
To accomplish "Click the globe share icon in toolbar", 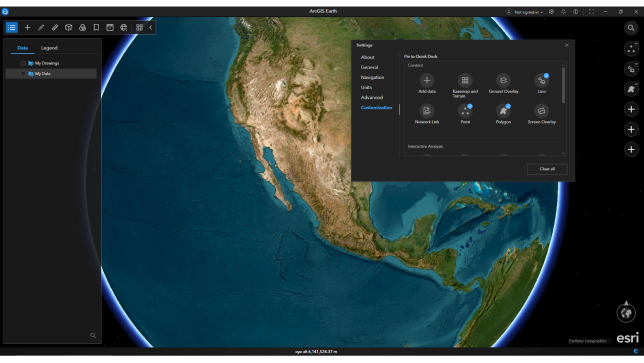I will pyautogui.click(x=124, y=28).
